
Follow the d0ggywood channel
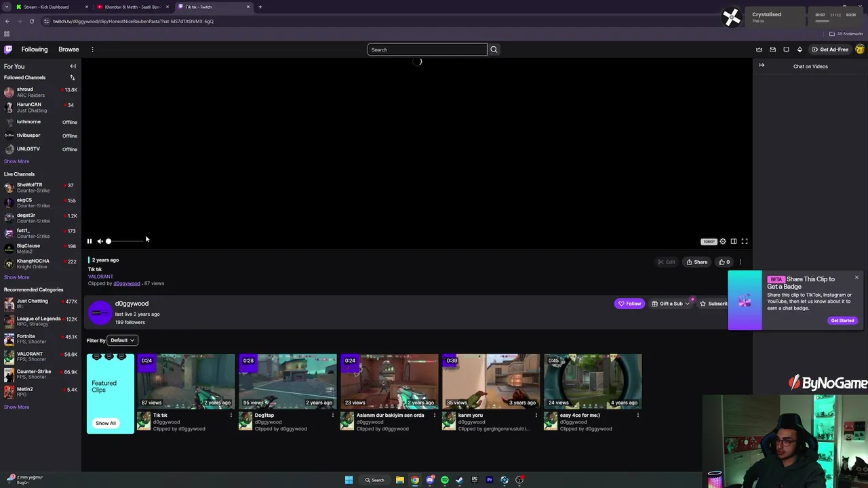pos(629,304)
